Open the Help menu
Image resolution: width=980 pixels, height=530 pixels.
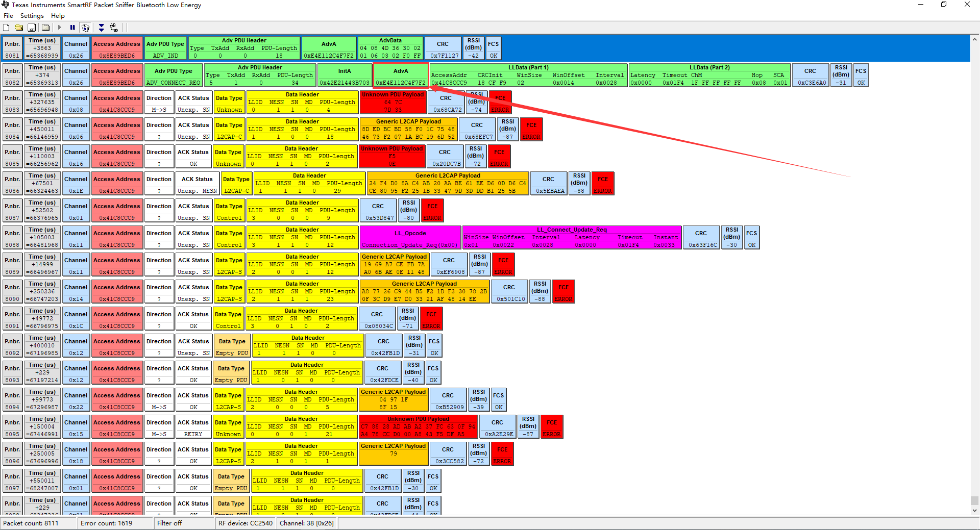point(58,16)
